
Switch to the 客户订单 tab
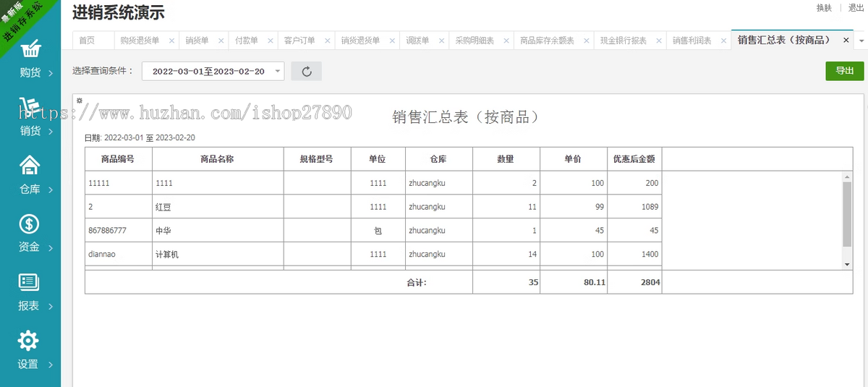[x=299, y=41]
